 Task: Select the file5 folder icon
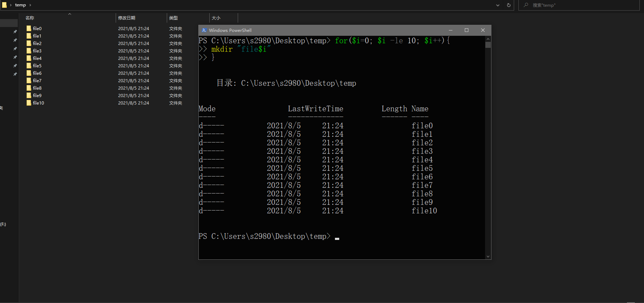[x=29, y=66]
